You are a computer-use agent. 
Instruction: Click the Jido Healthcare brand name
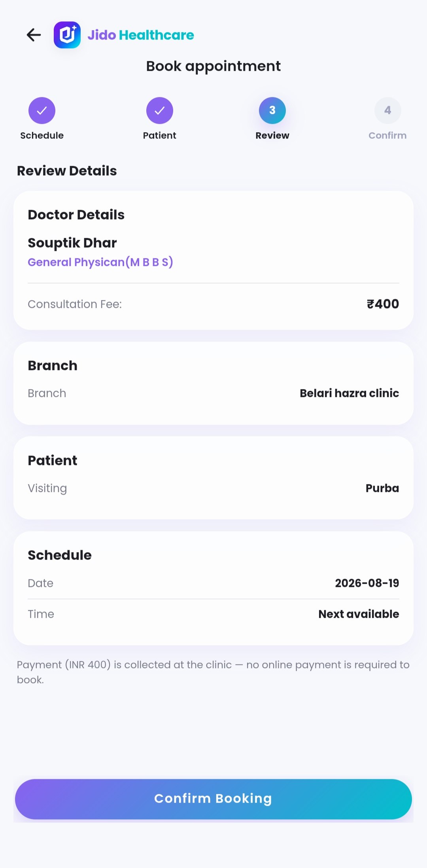[x=141, y=35]
